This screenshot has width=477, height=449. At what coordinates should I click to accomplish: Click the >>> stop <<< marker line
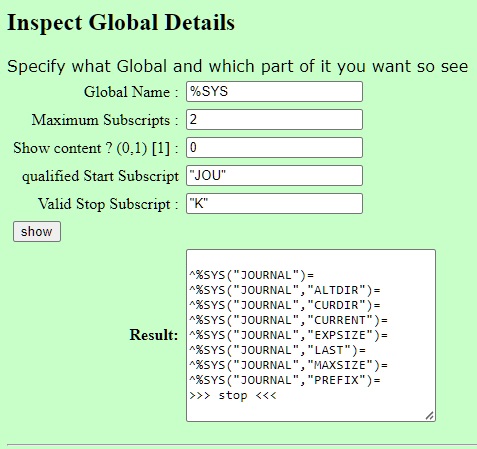point(233,395)
